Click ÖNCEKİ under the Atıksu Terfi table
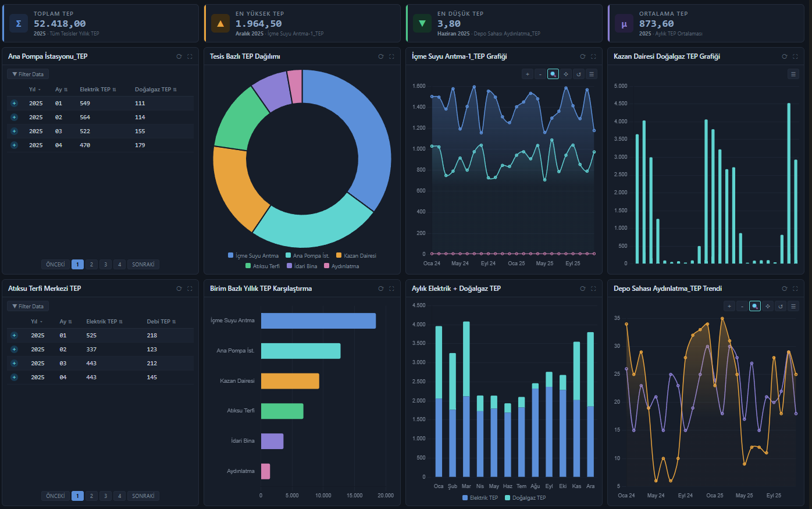 (x=55, y=496)
